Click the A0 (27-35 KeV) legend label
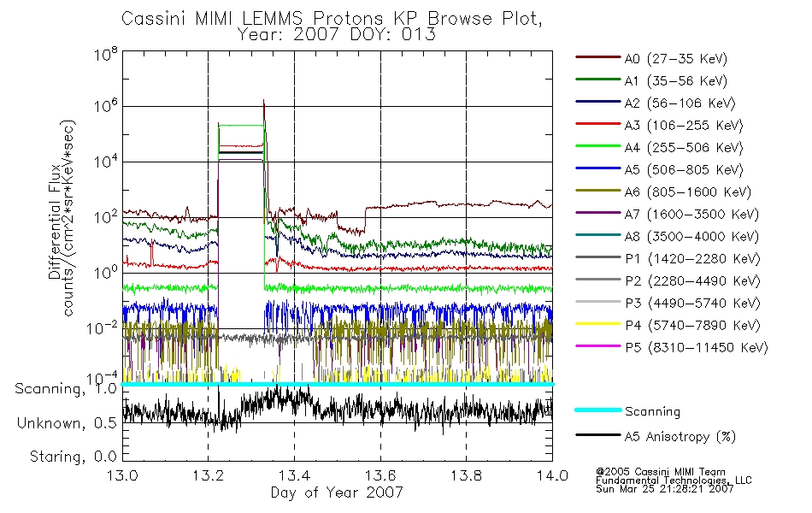Screen dimensions: 812x513 tap(675, 58)
